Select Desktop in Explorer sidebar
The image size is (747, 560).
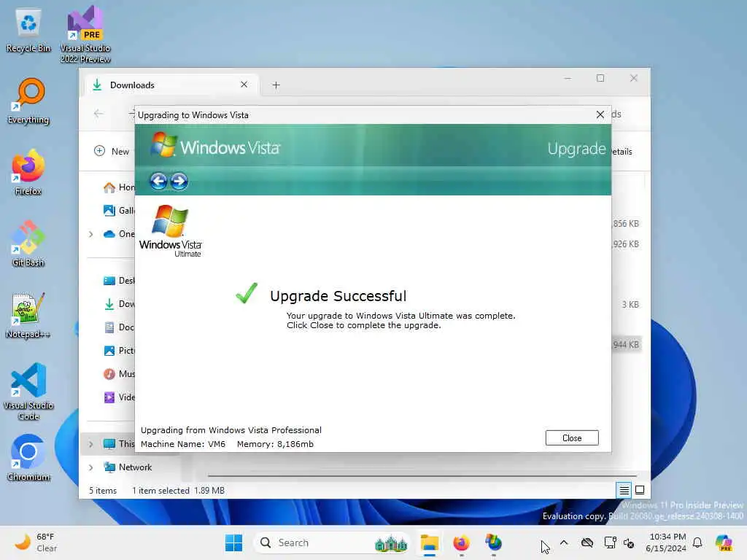point(119,281)
